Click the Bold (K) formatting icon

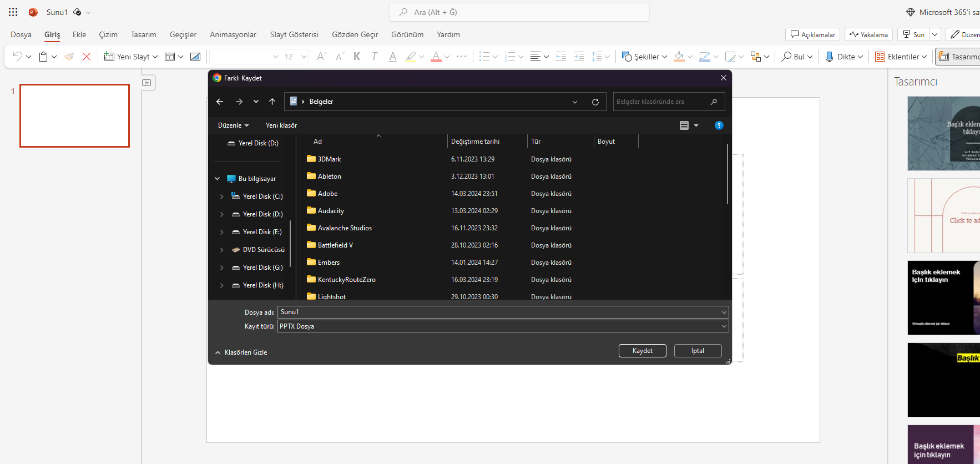pos(357,57)
